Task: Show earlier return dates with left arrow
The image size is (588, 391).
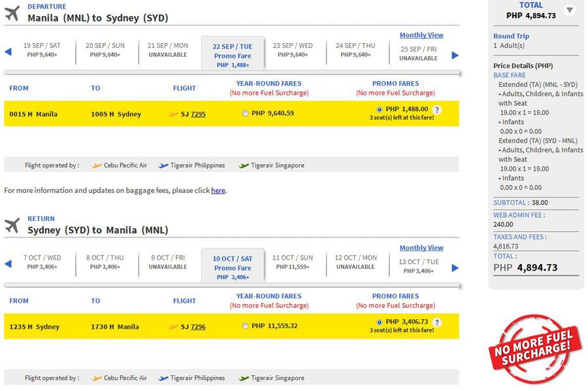Action: pos(8,264)
